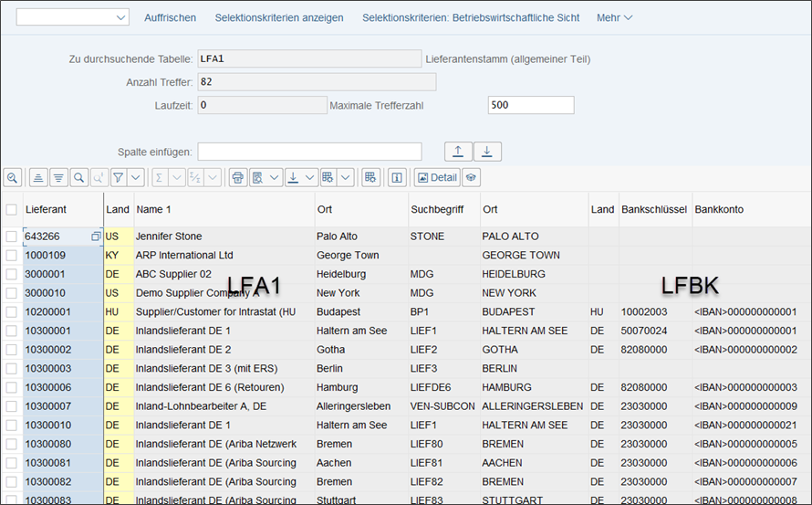Click the Auffrischen button
Image resolution: width=812 pixels, height=505 pixels.
point(170,17)
